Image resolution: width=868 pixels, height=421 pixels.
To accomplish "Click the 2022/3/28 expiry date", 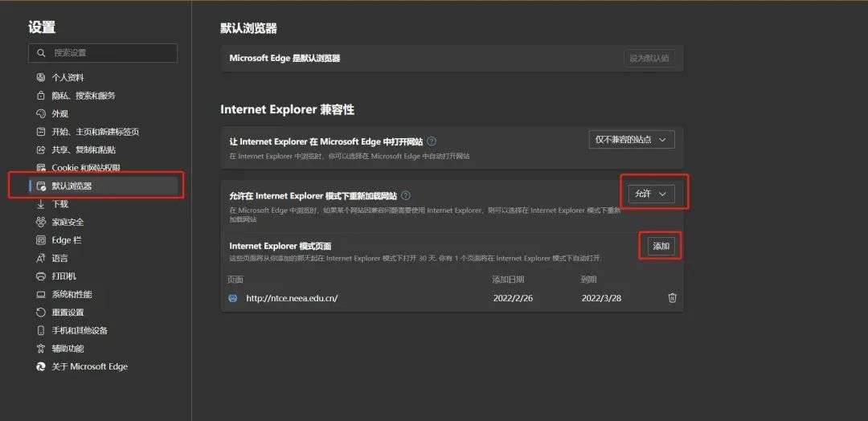I will (601, 298).
